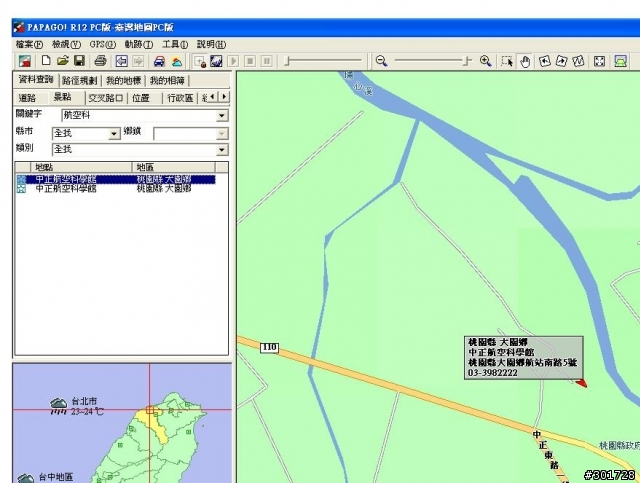640x483 pixels.
Task: Expand the 類別 category dropdown
Action: pyautogui.click(x=222, y=150)
